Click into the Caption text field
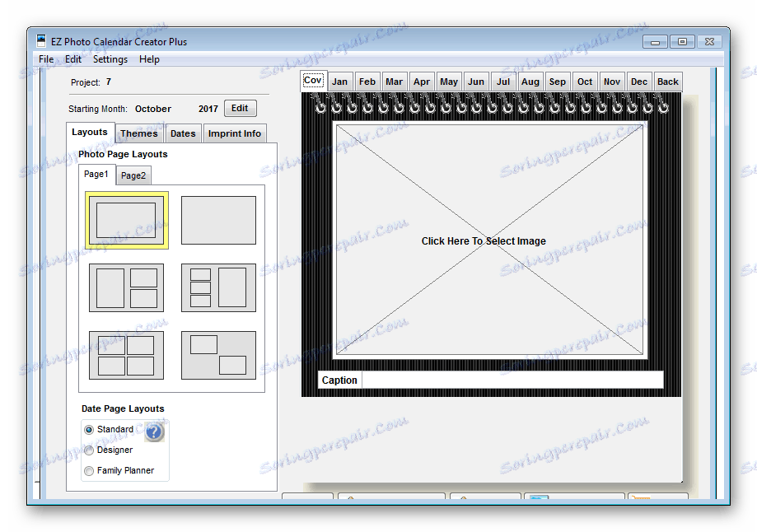This screenshot has width=757, height=532. pyautogui.click(x=512, y=380)
